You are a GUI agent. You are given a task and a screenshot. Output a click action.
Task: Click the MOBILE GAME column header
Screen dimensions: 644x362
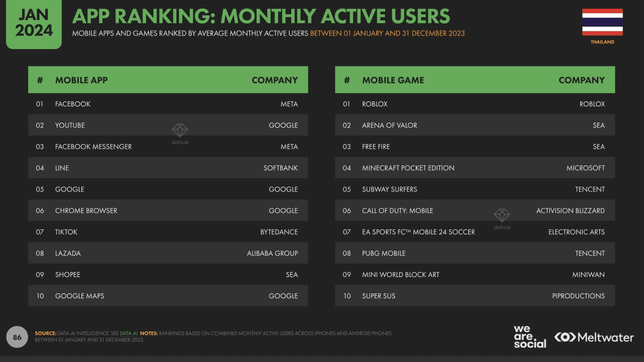click(x=393, y=80)
